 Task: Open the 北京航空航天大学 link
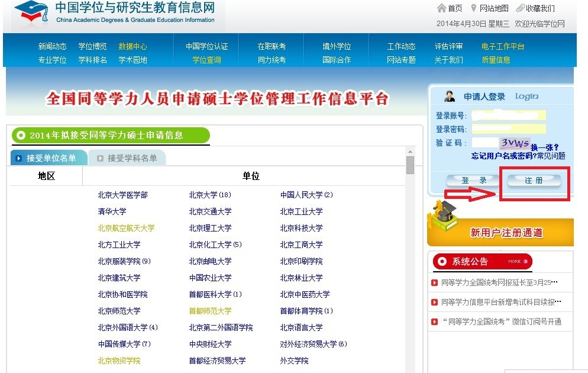tap(126, 228)
